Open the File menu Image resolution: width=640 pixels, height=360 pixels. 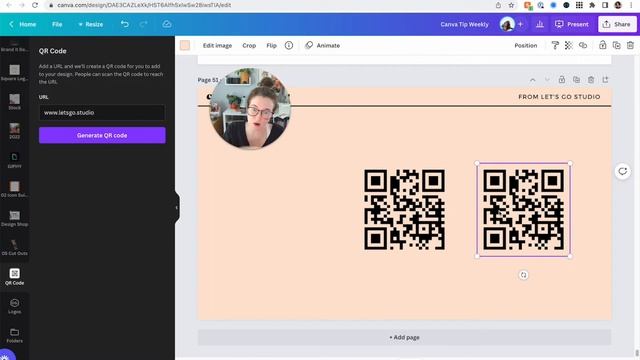(57, 24)
